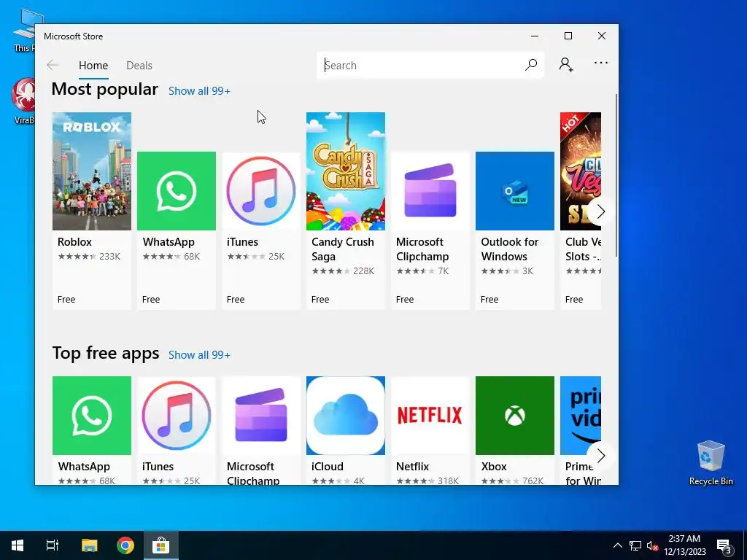This screenshot has height=560, width=747.
Task: Open the Windows Start menu
Action: coord(18,545)
